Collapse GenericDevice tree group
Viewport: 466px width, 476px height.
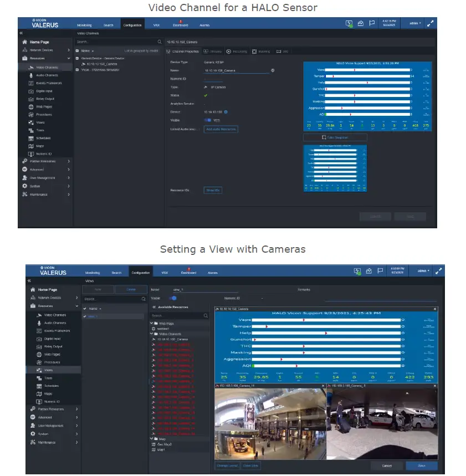coord(77,58)
